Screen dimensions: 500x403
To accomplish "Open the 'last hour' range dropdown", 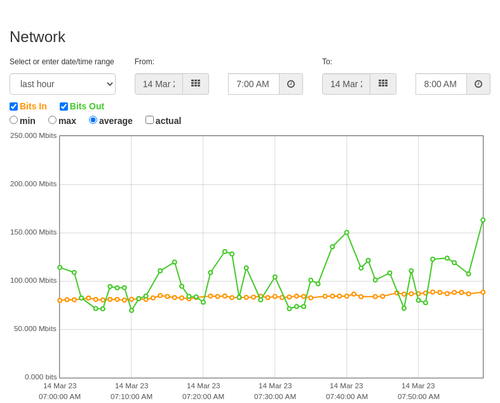I will coord(63,84).
